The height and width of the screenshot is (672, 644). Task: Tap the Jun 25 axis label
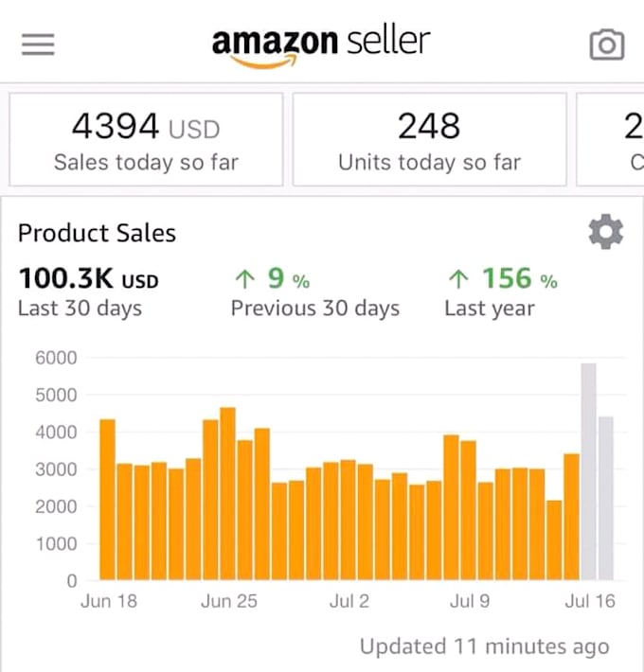[x=228, y=601]
